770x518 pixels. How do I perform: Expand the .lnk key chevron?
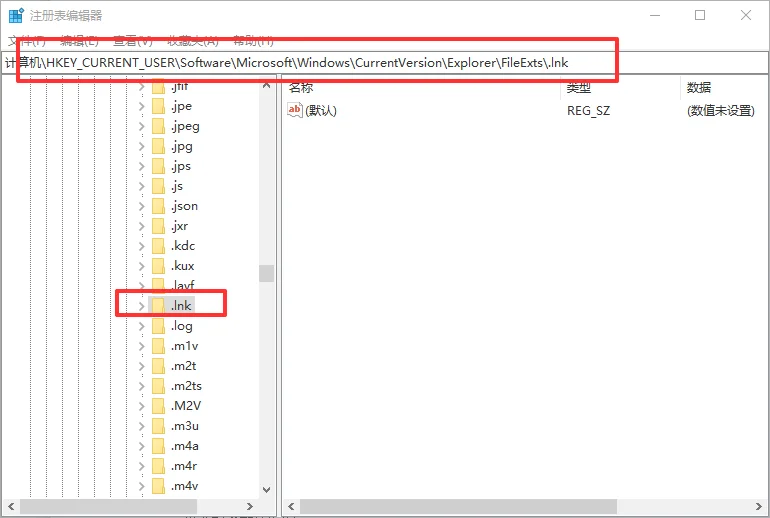click(x=141, y=306)
